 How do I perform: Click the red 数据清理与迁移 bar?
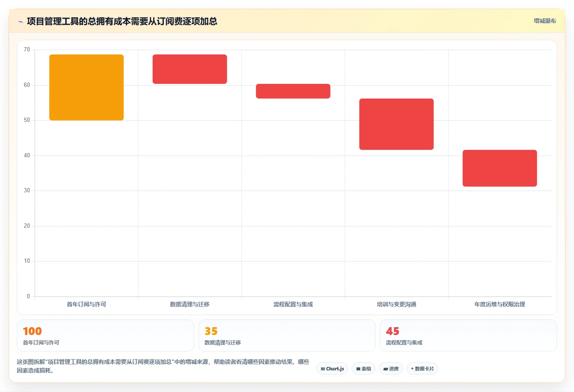[190, 69]
